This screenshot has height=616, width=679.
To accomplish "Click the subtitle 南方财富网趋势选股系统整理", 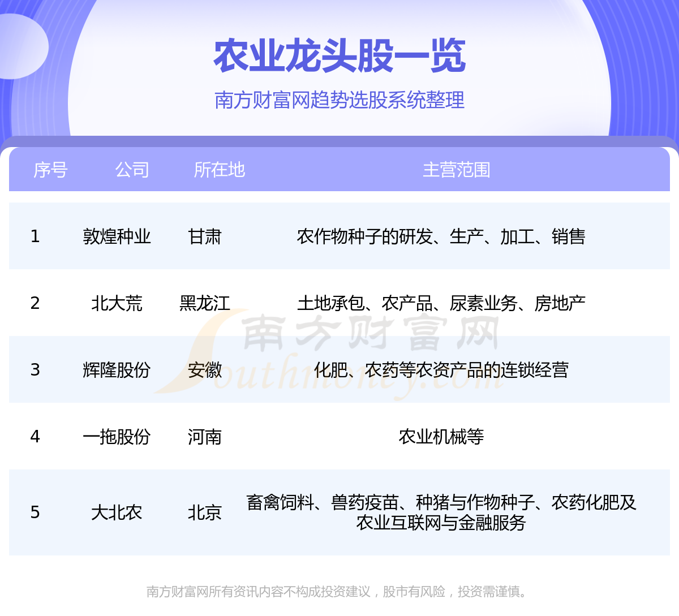I will pos(339,100).
